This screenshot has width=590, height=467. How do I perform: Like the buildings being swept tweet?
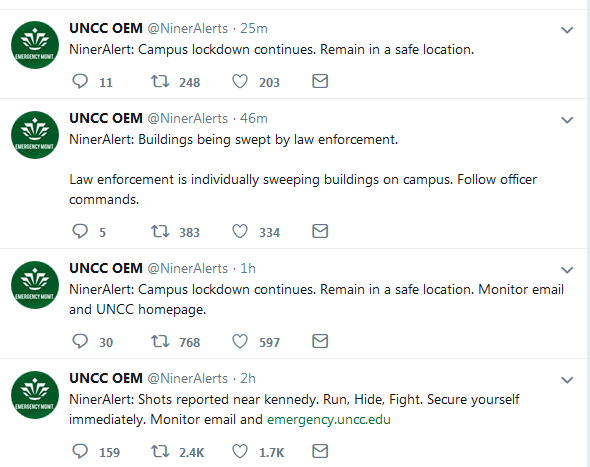(240, 231)
